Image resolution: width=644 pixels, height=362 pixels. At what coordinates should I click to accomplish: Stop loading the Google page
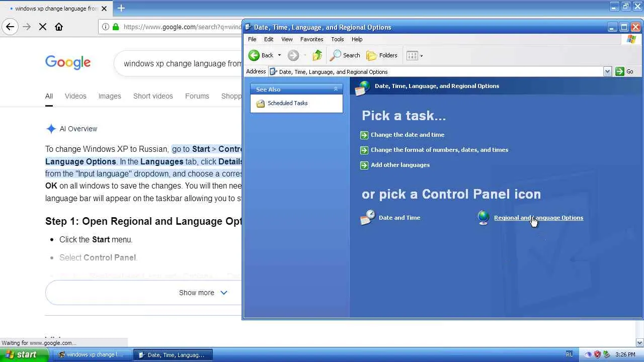tap(43, 27)
